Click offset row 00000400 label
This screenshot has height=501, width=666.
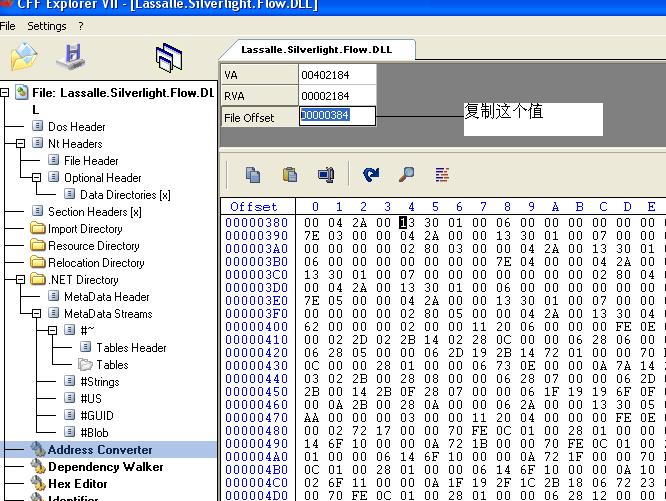click(257, 326)
